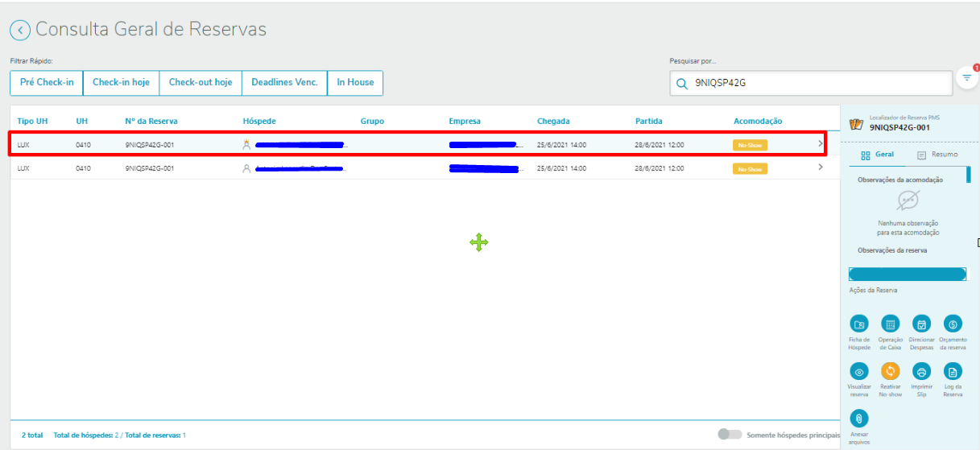
Task: Click Imprimir Slip printer icon
Action: click(x=922, y=371)
